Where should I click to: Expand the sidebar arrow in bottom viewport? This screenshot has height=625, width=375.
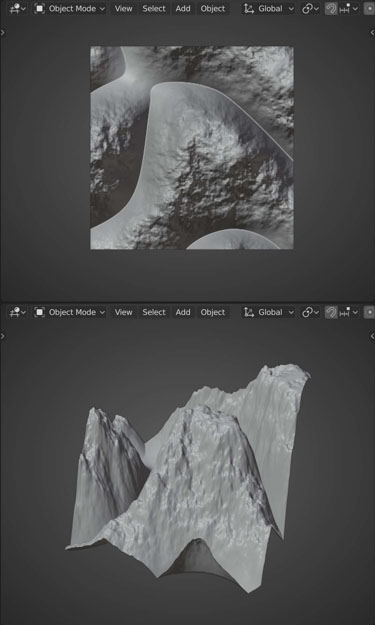[372, 336]
